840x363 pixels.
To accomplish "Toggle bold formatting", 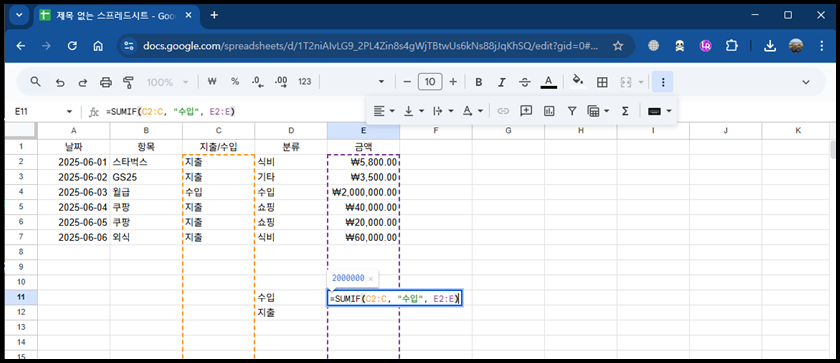I will 479,82.
